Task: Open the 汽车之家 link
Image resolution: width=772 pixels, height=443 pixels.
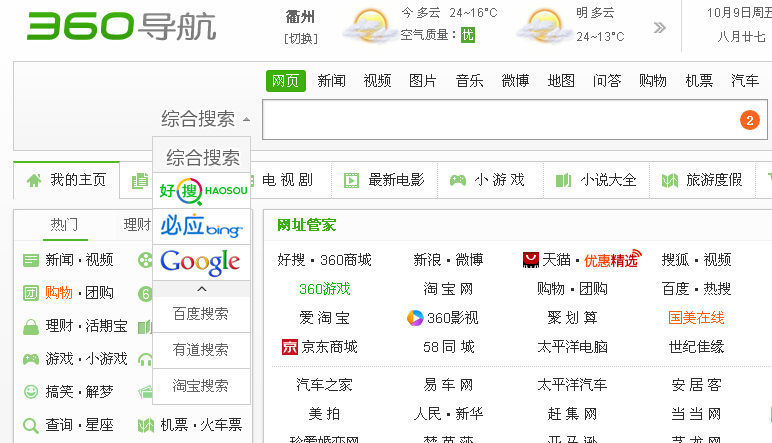Action: (x=324, y=384)
